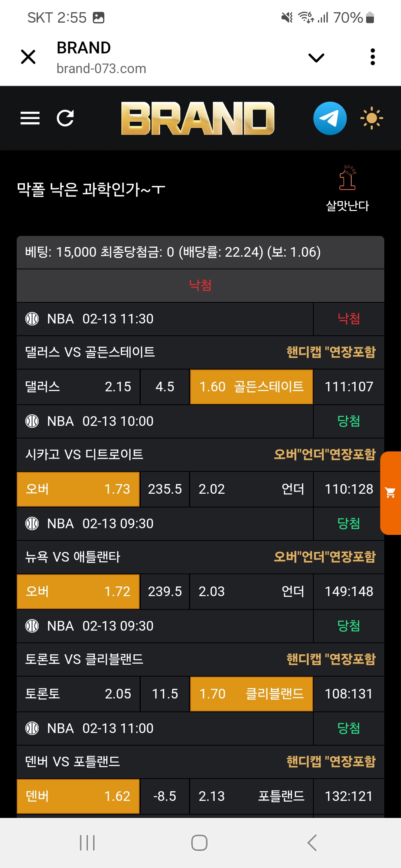
Task: Tap the 살맛난다 user rank icon
Action: click(x=347, y=178)
